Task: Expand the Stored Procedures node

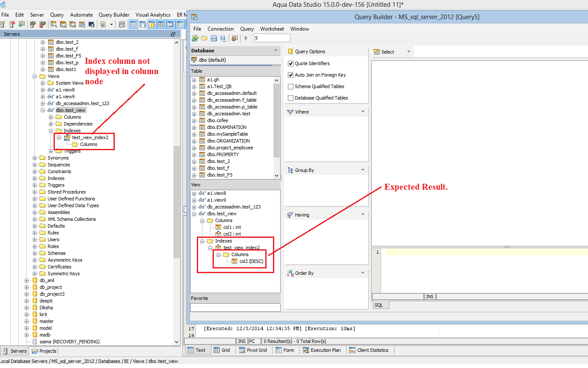Action: click(35, 192)
